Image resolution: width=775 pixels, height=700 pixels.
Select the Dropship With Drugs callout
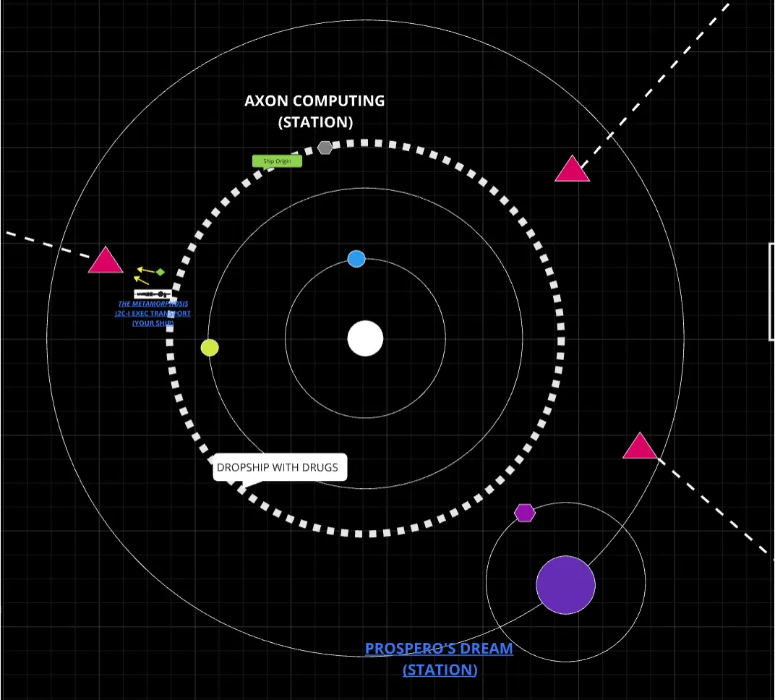pyautogui.click(x=281, y=467)
